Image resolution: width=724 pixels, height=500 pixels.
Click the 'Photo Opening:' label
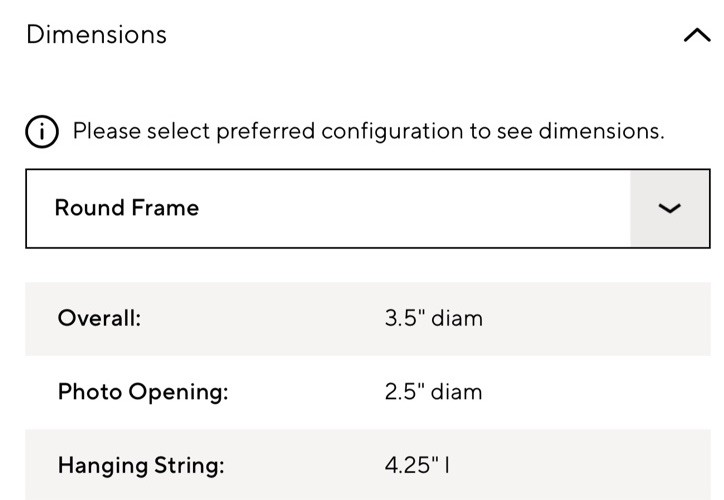point(143,391)
